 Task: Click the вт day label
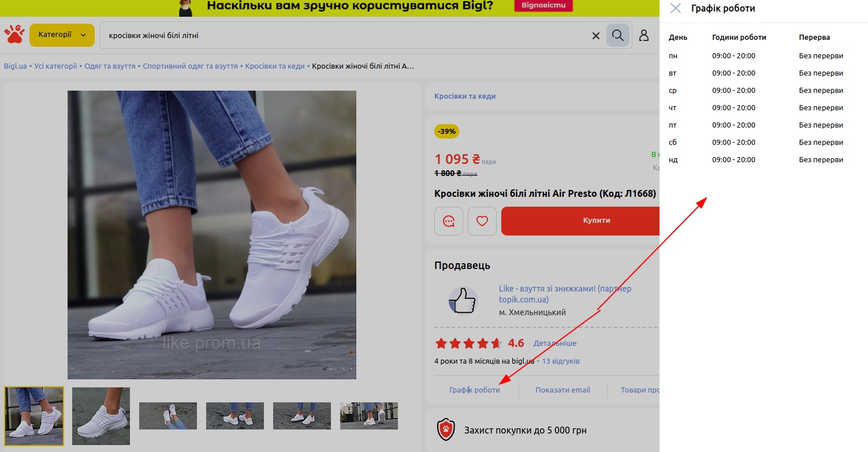coord(673,73)
